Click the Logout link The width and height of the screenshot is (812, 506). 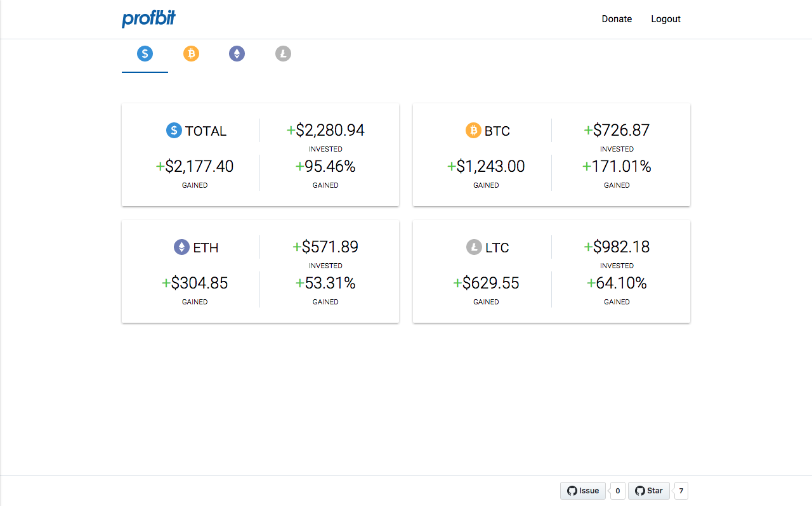coord(665,19)
